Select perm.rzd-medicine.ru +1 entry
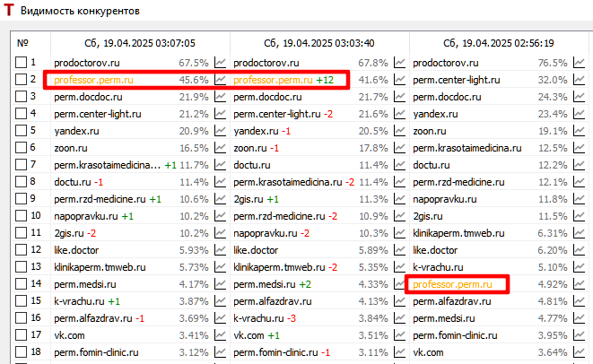Screen dimensions: 593x364 (108, 199)
